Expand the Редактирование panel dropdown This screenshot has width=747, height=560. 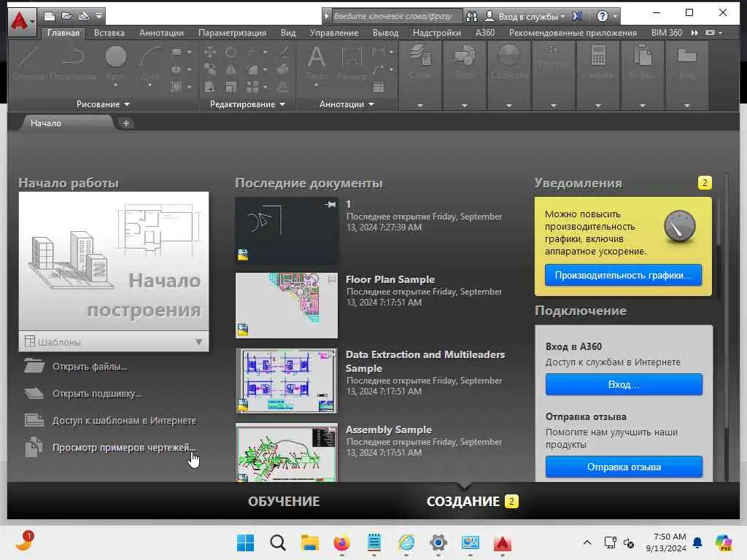coord(247,104)
